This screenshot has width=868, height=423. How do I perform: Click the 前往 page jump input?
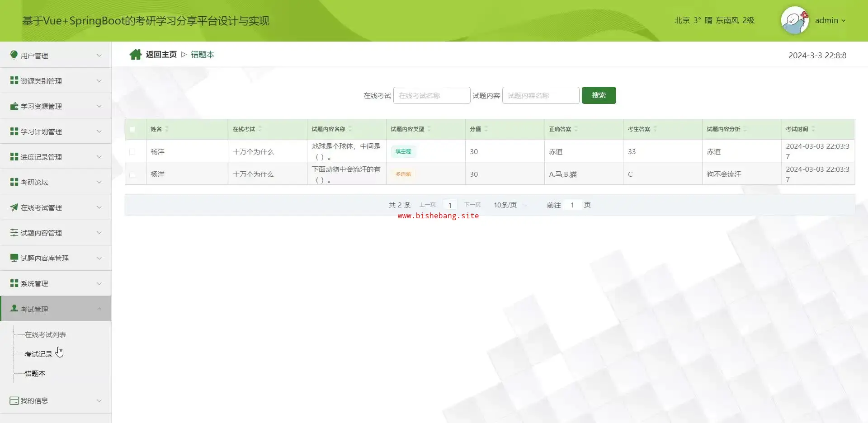[572, 205]
